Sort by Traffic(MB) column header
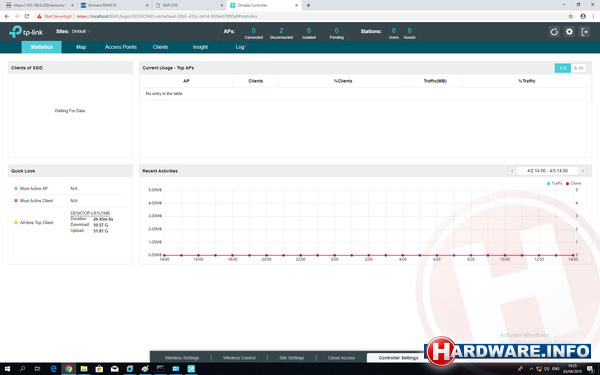This screenshot has width=600, height=375. point(435,81)
